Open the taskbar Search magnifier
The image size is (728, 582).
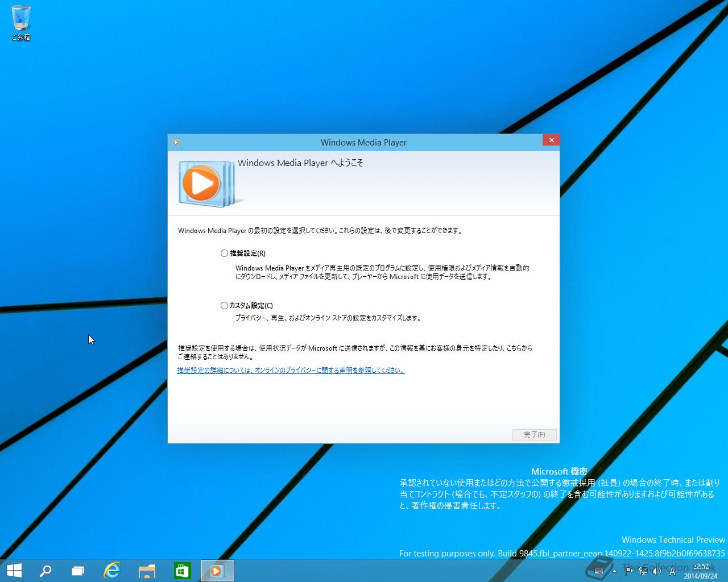pos(45,571)
